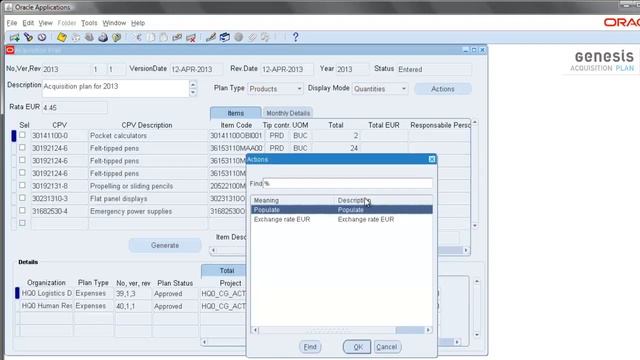
Task: Click the yellow Save toolbar icon
Action: pyautogui.click(x=62, y=38)
